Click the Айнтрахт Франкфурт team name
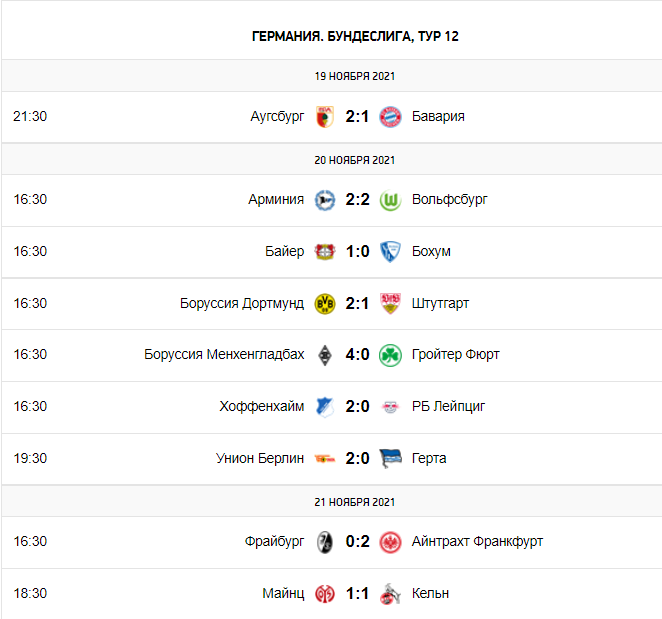 pos(477,541)
